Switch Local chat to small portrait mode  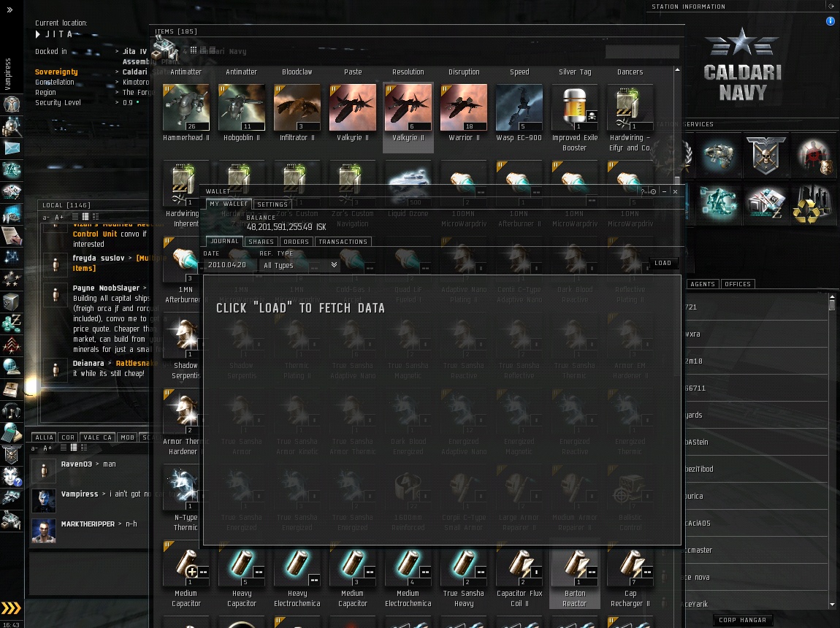(x=85, y=217)
